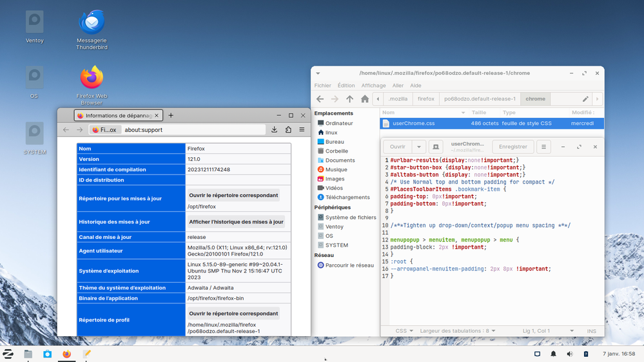
Task: Click the firefox path segment
Action: click(426, 99)
